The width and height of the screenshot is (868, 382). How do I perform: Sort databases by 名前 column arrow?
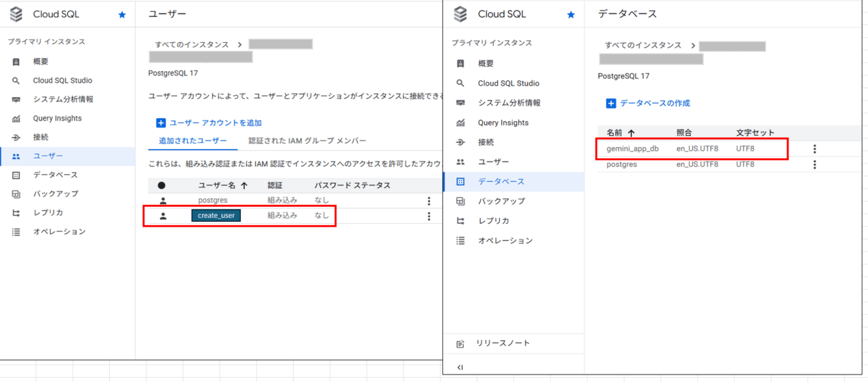(x=631, y=133)
